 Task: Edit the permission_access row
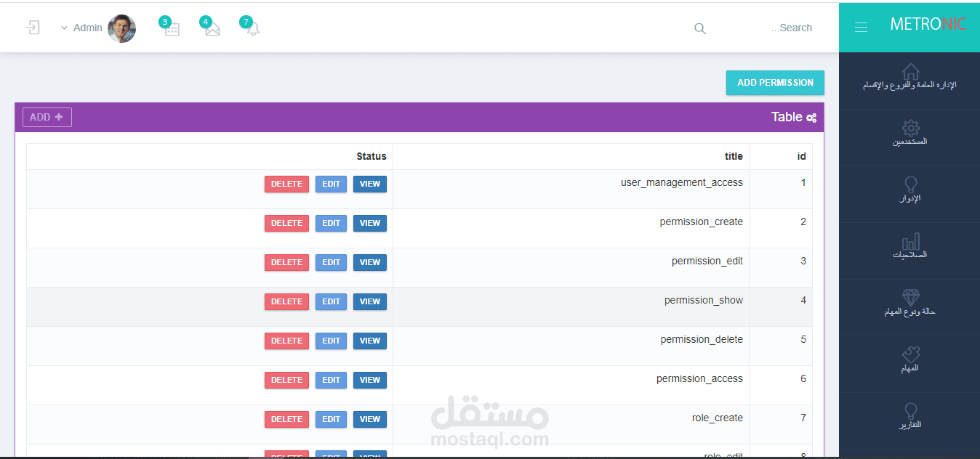331,381
